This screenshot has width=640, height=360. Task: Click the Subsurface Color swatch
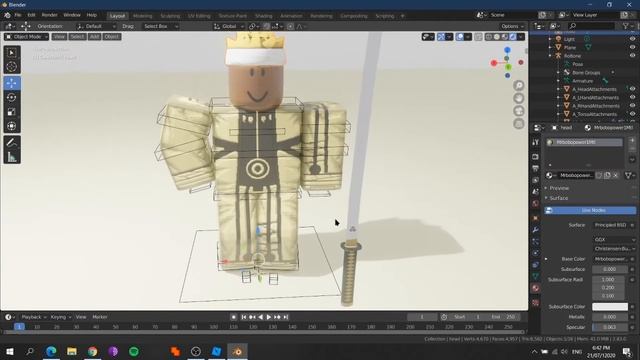[610, 307]
